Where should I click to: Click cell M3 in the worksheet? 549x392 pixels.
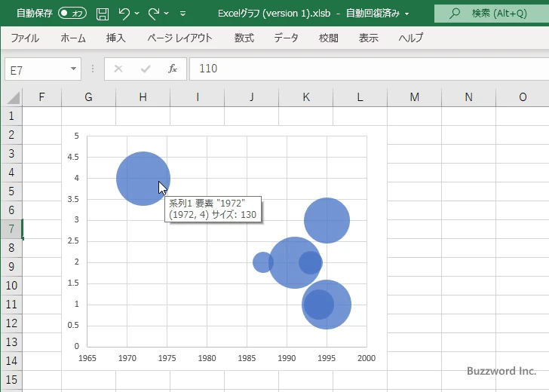(414, 154)
